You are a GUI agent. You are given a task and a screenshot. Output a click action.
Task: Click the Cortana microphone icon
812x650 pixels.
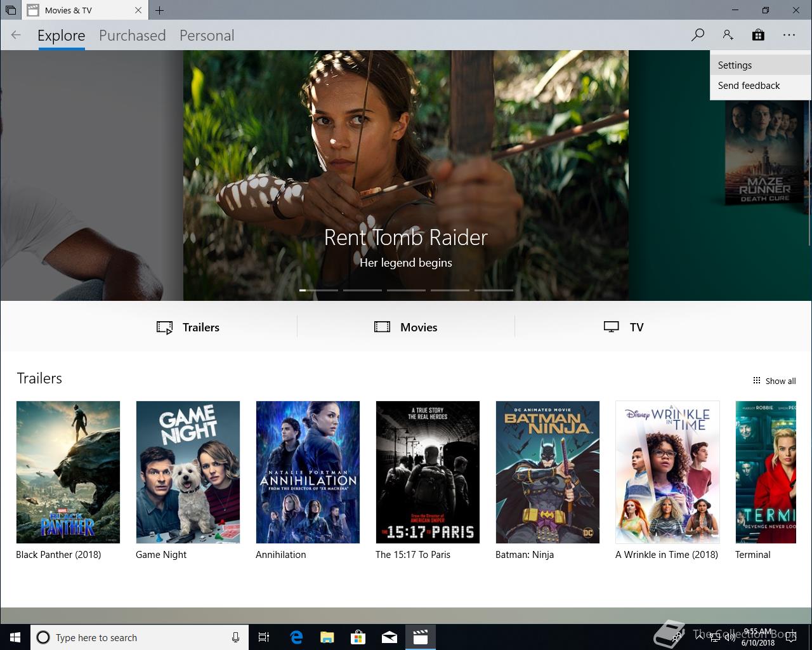235,637
